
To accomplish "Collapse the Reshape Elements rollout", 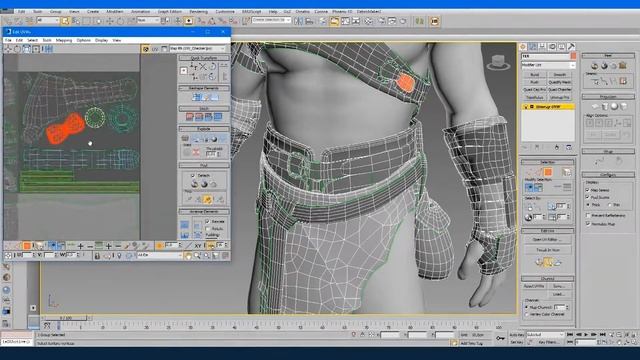I will click(x=204, y=88).
